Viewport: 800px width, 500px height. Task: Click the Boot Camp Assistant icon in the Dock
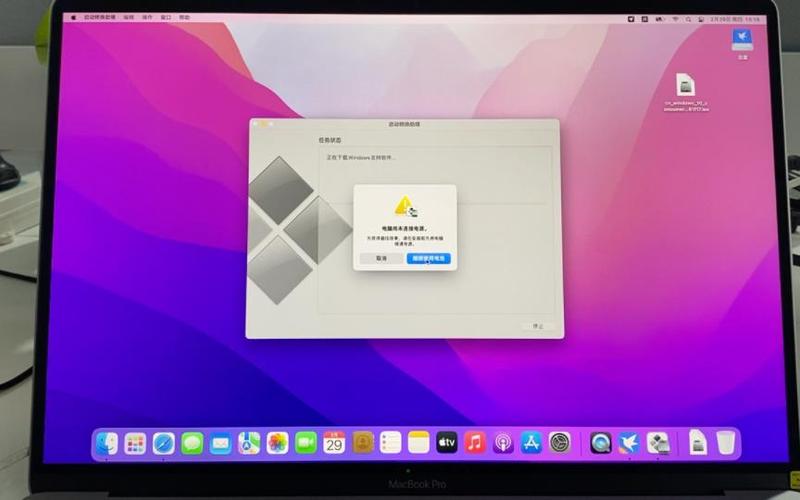point(658,443)
